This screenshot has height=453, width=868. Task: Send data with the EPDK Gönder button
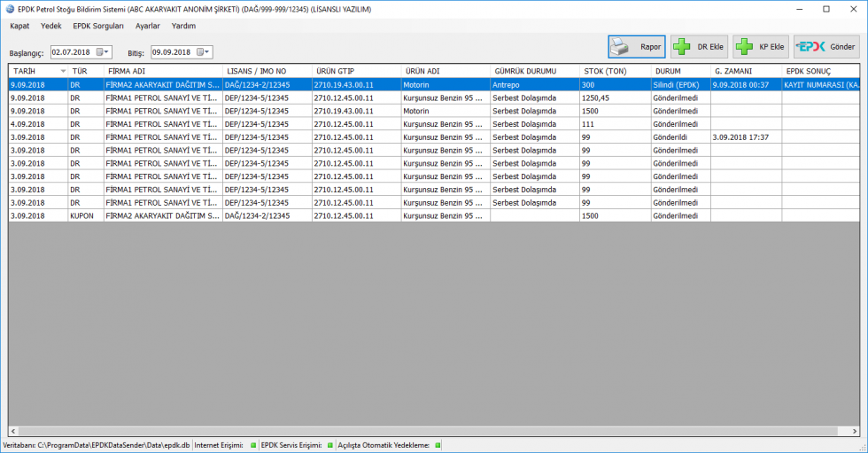(826, 47)
